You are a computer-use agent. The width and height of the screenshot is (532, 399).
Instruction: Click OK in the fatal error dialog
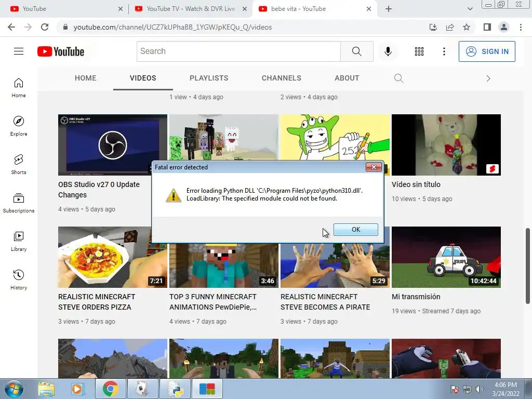click(355, 229)
